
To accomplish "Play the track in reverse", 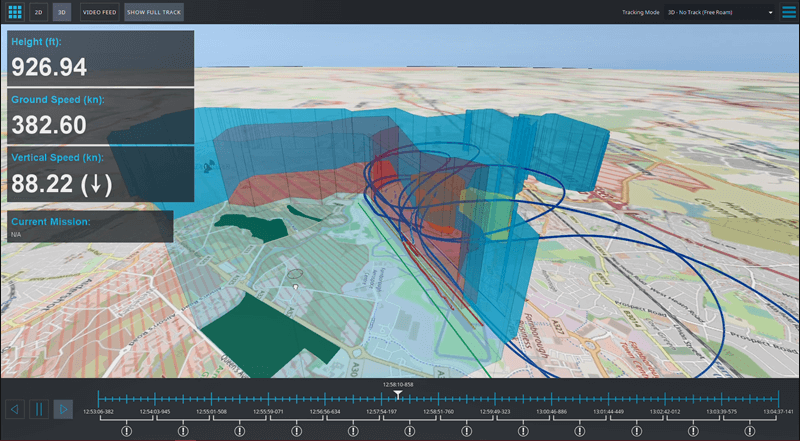I will click(x=15, y=409).
